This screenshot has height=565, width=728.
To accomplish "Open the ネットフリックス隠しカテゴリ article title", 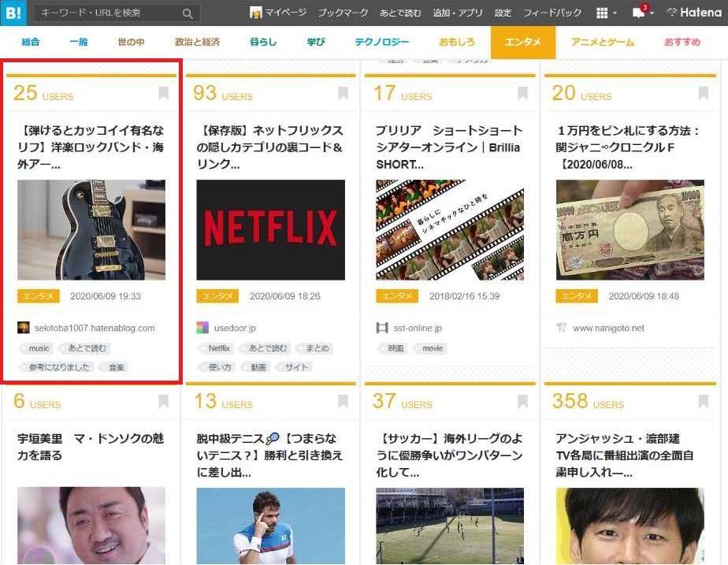I will [x=270, y=147].
